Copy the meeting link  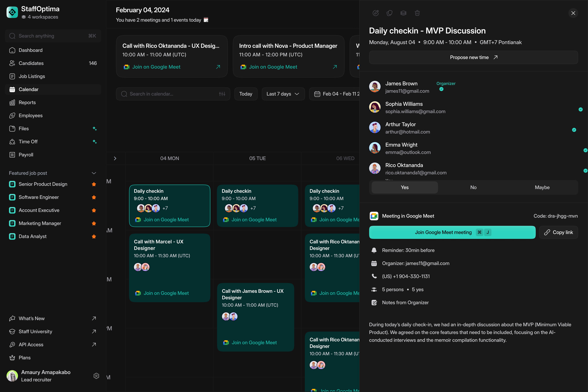[558, 232]
